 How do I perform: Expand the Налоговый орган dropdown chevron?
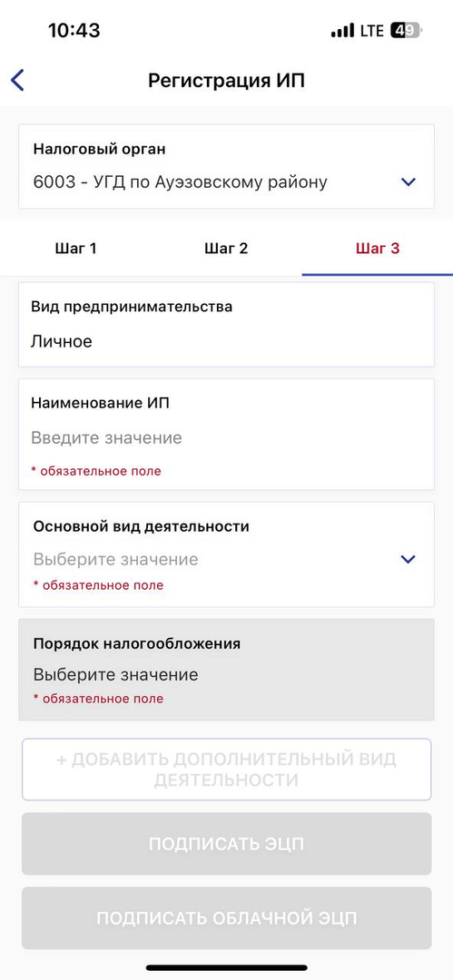409,181
